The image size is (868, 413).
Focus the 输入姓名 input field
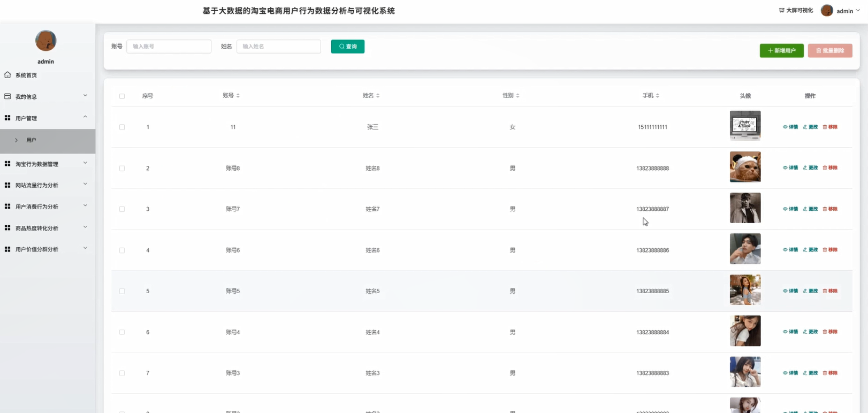[279, 47]
